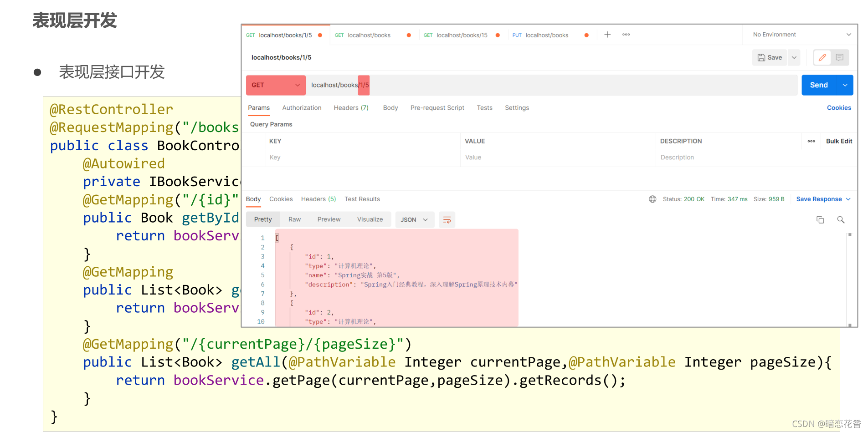Click the response body vertical scrollbar

click(850, 280)
